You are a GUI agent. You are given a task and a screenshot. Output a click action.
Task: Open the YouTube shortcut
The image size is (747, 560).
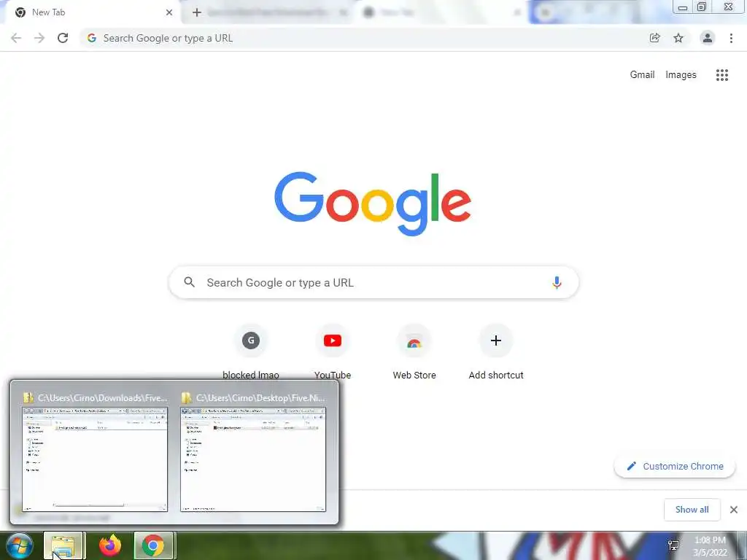333,352
